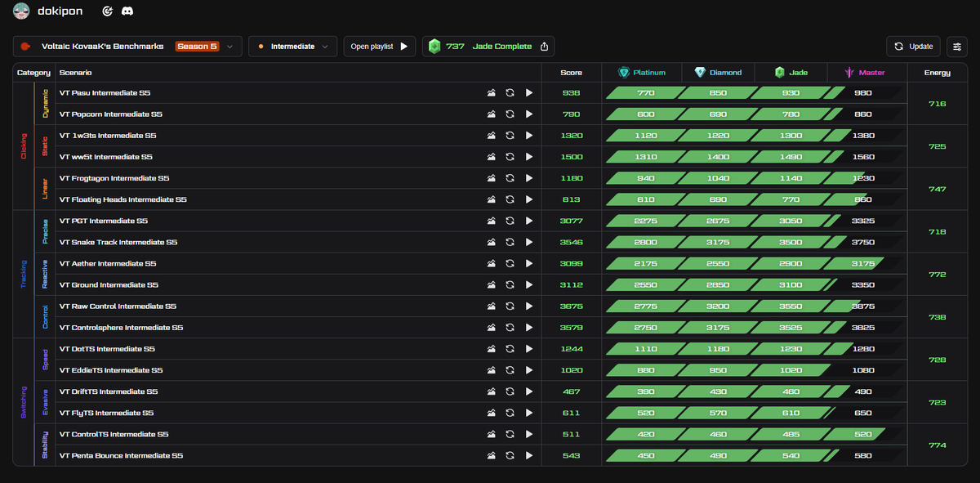
Task: Play VT Popcorn Intermediate S5
Action: click(x=529, y=114)
